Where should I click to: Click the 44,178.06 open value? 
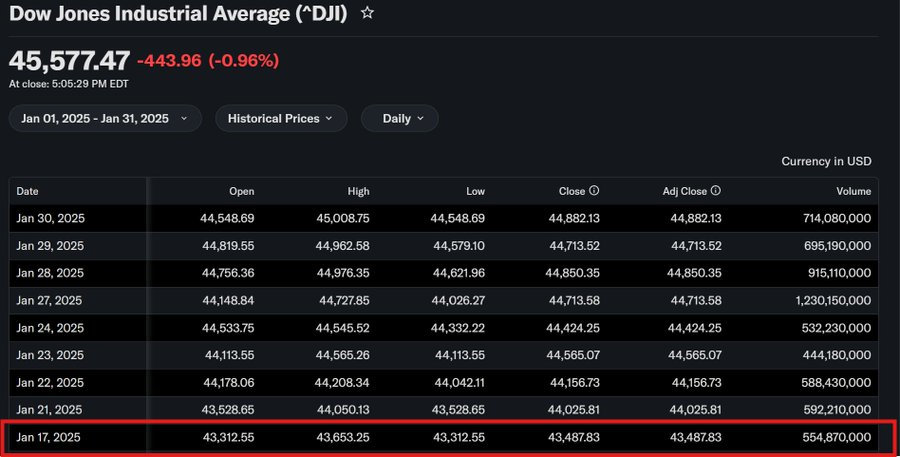(x=228, y=382)
